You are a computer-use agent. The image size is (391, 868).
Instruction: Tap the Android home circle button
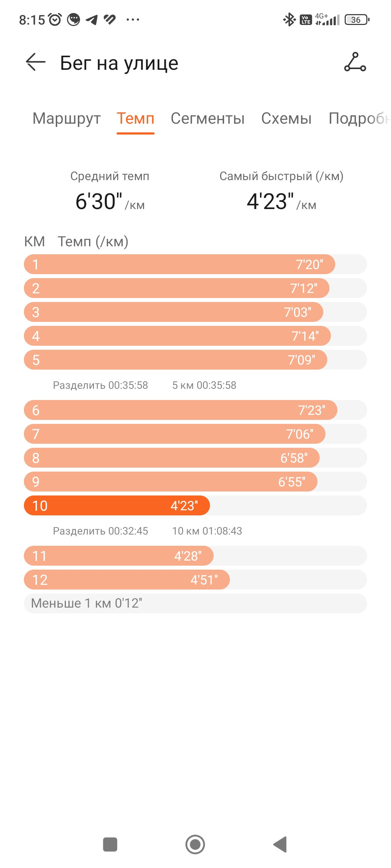coord(195,844)
